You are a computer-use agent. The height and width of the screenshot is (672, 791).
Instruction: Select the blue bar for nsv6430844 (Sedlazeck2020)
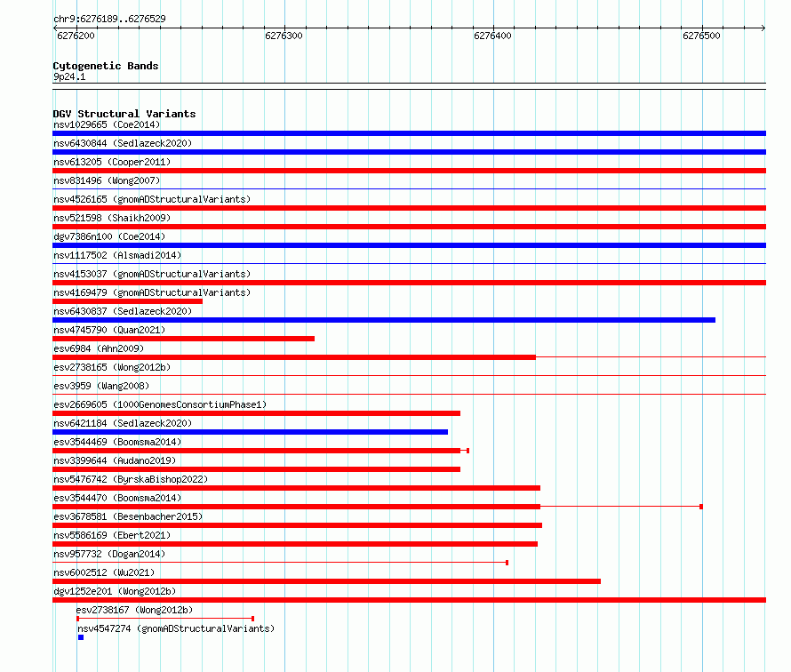pos(409,152)
